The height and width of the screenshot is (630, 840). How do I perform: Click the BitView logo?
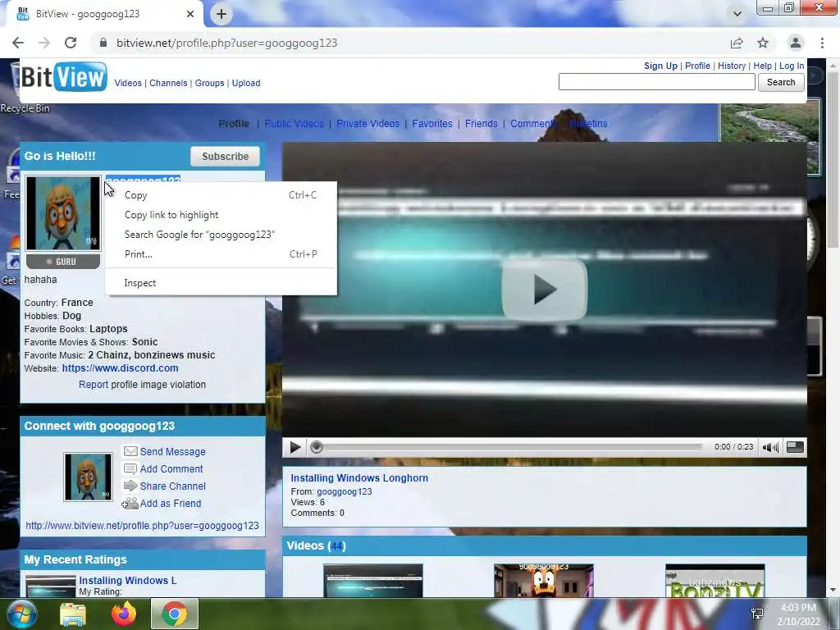coord(63,77)
